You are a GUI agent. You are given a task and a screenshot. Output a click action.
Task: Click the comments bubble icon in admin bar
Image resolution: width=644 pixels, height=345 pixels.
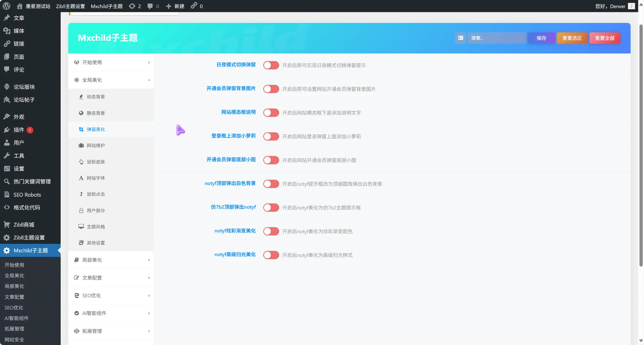150,6
